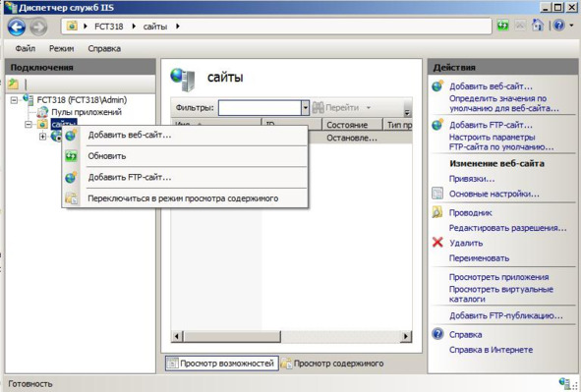Viewport: 581px width, 392px height.
Task: Select FCT318 (FCT318\Admin) tree node
Action: (82, 100)
